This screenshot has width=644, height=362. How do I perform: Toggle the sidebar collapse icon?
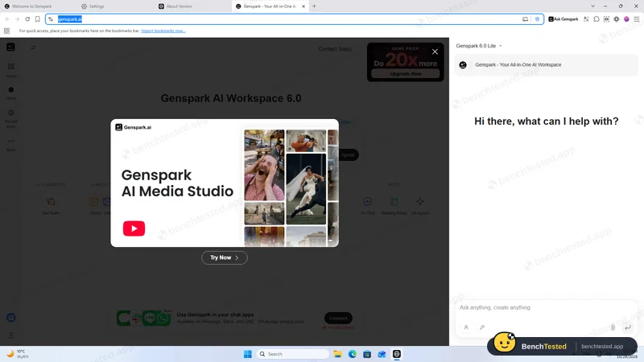click(x=34, y=47)
